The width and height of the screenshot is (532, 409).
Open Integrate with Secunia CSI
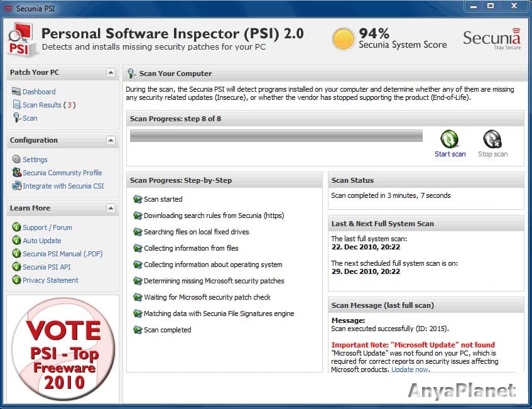pyautogui.click(x=63, y=186)
